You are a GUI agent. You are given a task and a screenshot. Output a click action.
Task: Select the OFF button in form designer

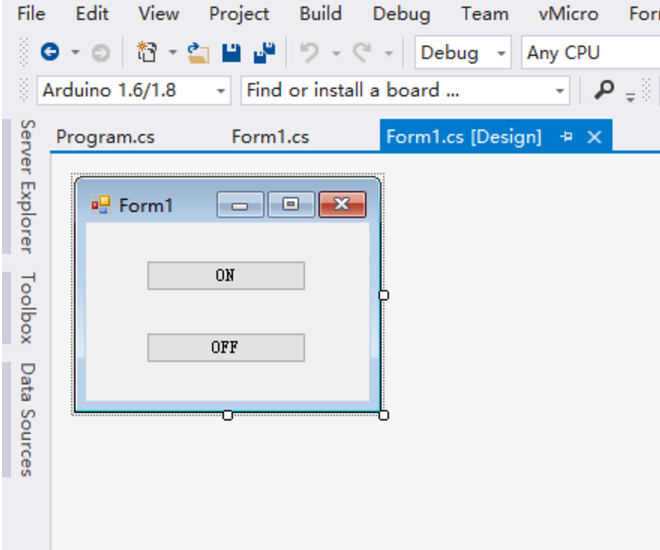pyautogui.click(x=226, y=348)
